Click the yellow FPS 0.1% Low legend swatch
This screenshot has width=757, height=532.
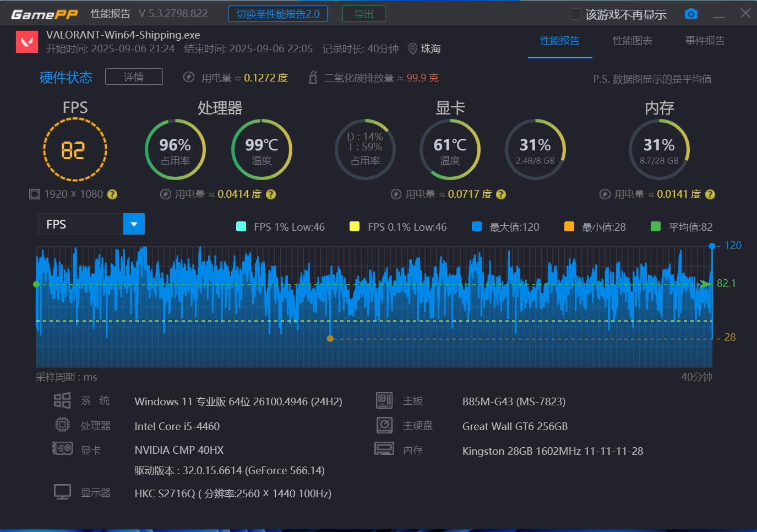pos(355,226)
